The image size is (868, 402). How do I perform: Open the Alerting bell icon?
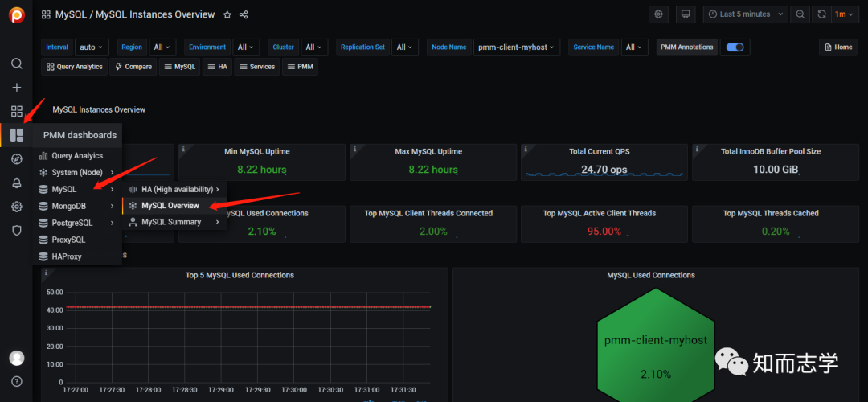[x=17, y=183]
